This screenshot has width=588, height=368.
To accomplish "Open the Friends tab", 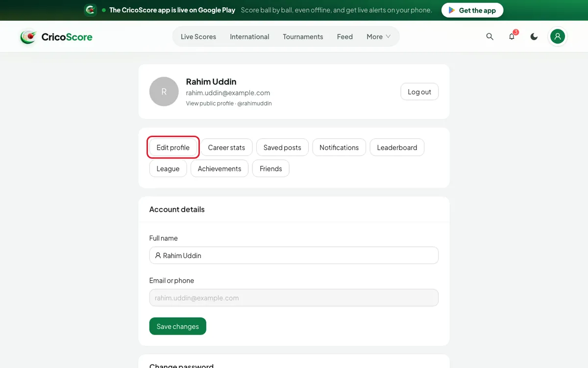I will [x=271, y=168].
